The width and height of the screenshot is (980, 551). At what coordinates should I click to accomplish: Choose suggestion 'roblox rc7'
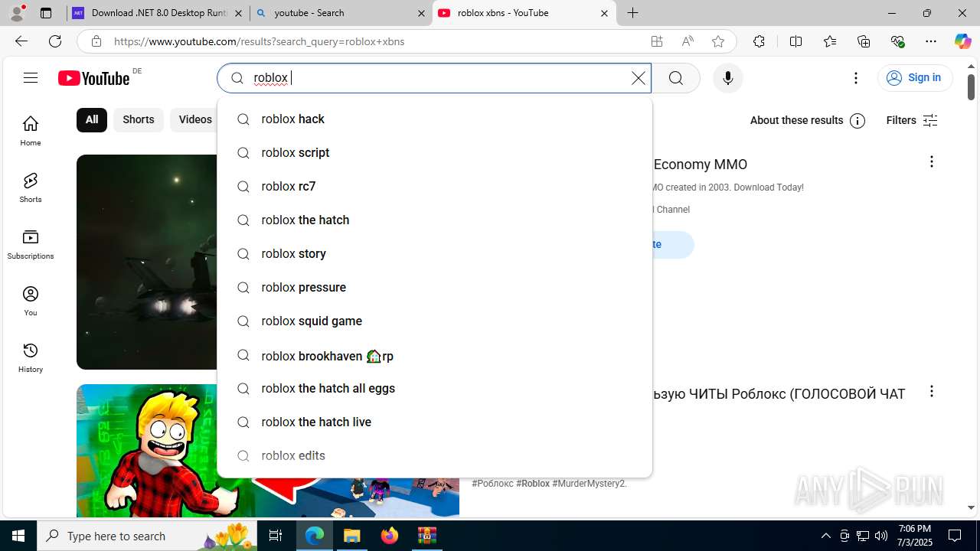tap(435, 186)
